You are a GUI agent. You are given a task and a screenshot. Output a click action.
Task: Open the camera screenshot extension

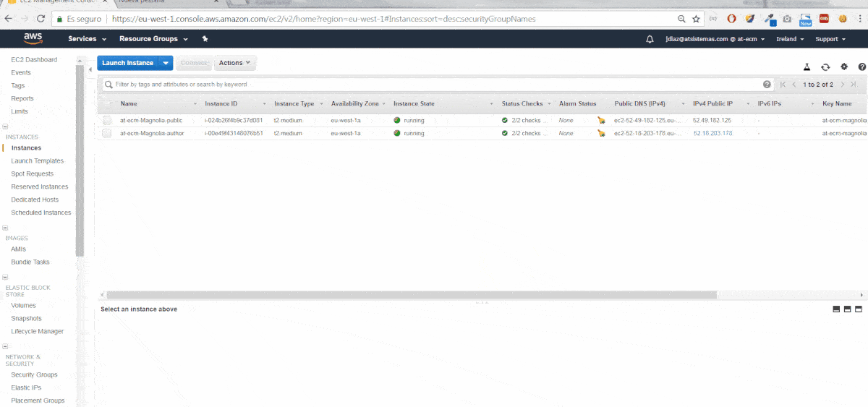(787, 19)
